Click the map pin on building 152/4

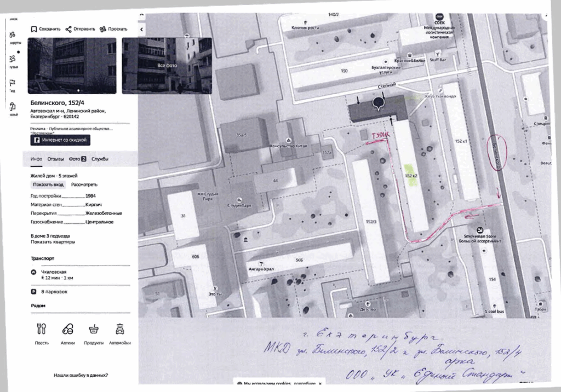[379, 103]
